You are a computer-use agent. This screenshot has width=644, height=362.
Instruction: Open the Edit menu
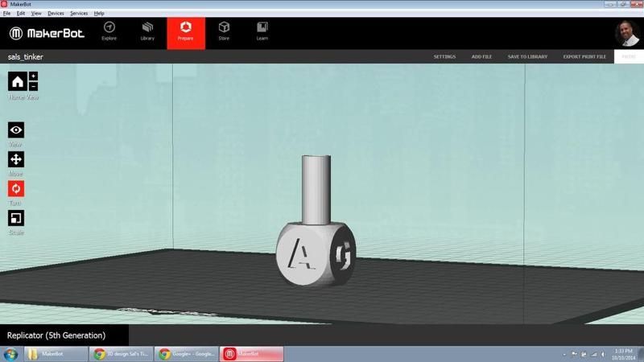21,13
